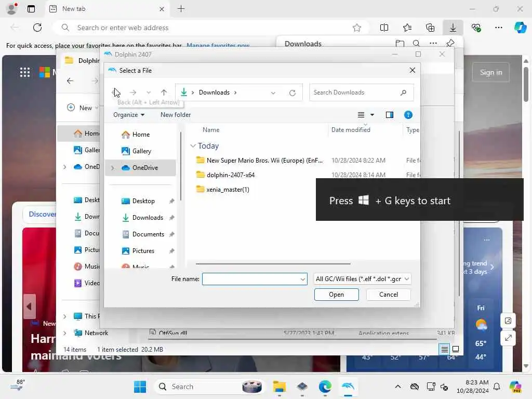Open Browser essentials heart icon
This screenshot has width=532, height=399.
(x=476, y=28)
